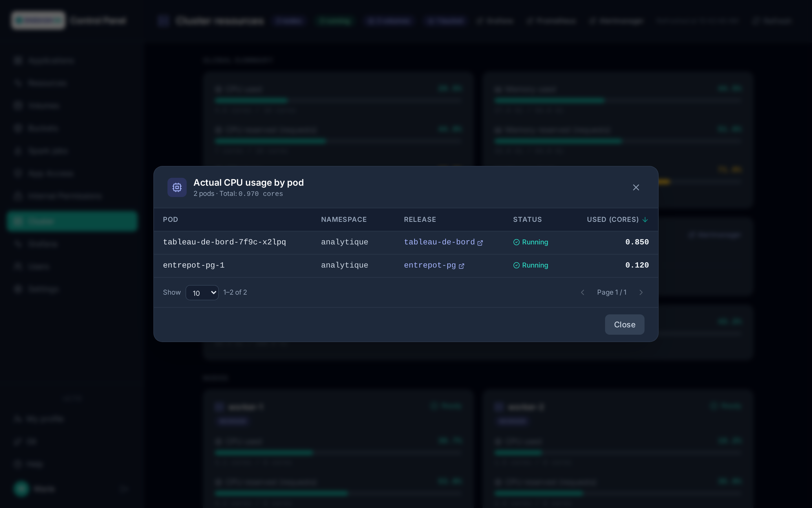Sort by the Used (cores) column header
Image resolution: width=812 pixels, height=508 pixels.
pyautogui.click(x=617, y=219)
